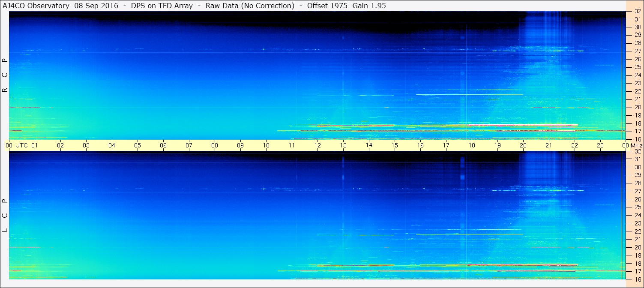Image resolution: width=644 pixels, height=288 pixels.
Task: Click hour marker 19 on UTC axis
Action: (x=497, y=145)
